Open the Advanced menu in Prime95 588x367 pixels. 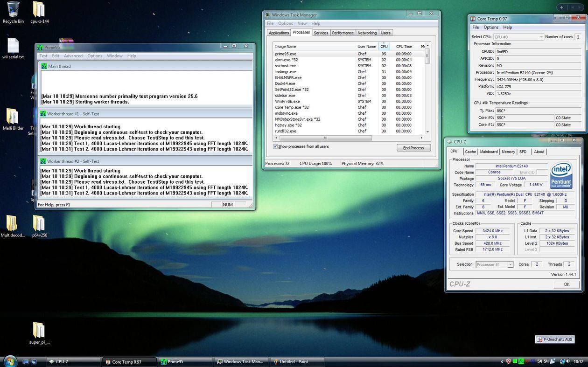pyautogui.click(x=73, y=56)
